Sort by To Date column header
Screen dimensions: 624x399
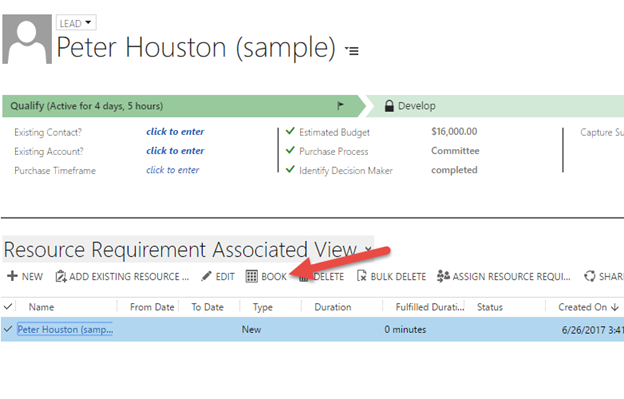click(207, 307)
